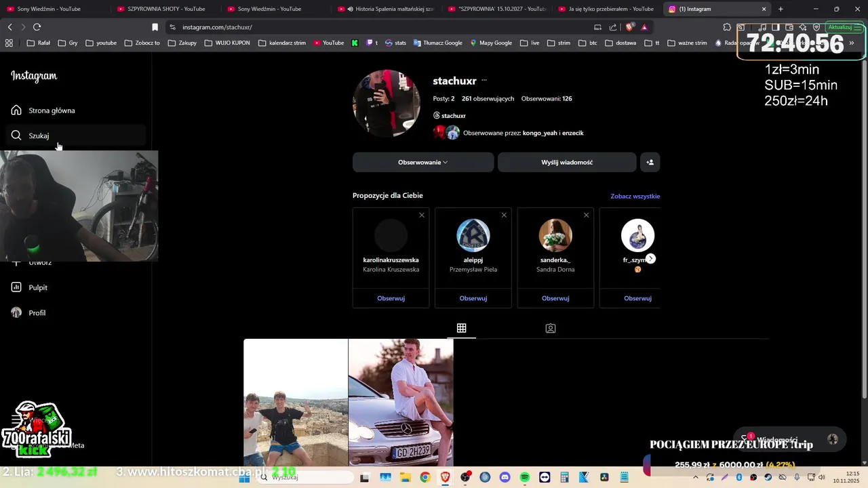Open the Windows Start menu

coord(244,477)
